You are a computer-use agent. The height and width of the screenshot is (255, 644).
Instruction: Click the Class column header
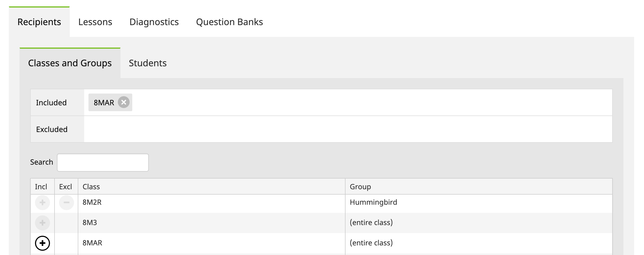click(91, 187)
